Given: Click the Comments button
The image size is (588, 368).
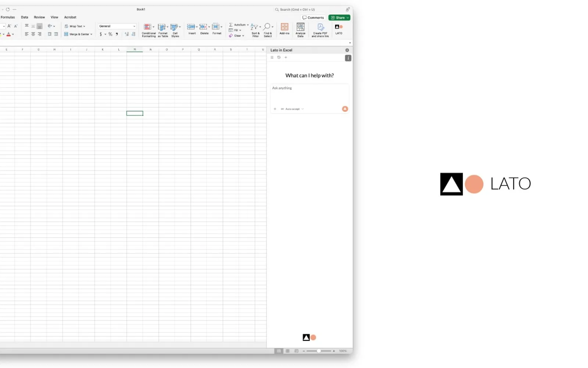Looking at the screenshot, I should pyautogui.click(x=313, y=18).
